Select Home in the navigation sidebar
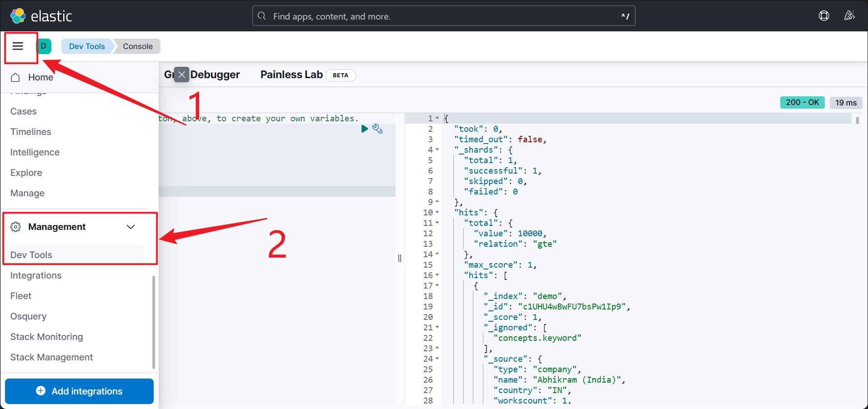The height and width of the screenshot is (409, 868). (40, 77)
